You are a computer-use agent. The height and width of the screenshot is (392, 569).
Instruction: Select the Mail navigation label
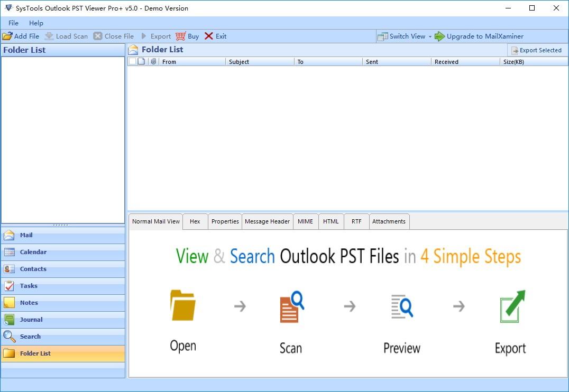tap(26, 235)
